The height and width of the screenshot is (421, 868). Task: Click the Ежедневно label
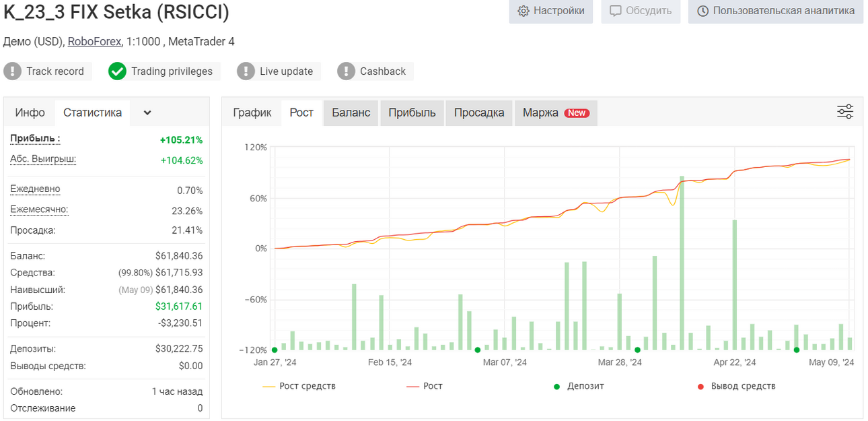[35, 189]
